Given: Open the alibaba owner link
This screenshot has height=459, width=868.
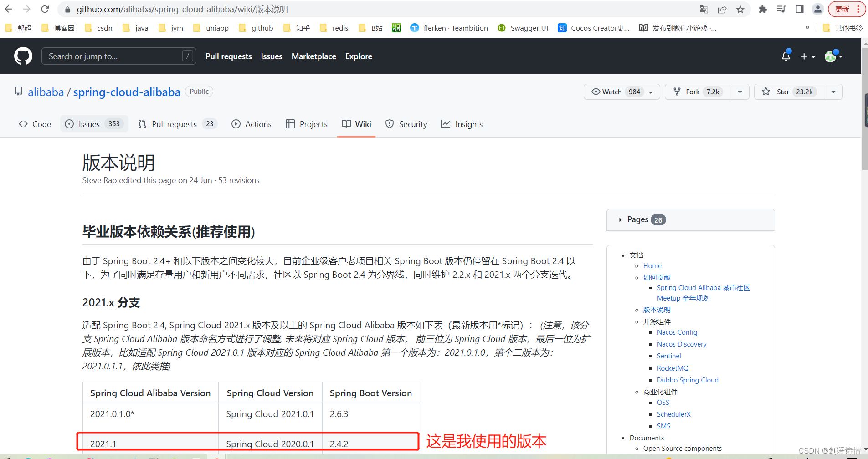Looking at the screenshot, I should pyautogui.click(x=46, y=92).
